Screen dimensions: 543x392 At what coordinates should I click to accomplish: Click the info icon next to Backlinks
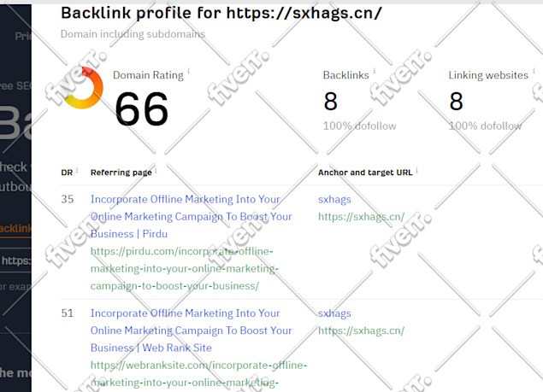click(x=375, y=71)
